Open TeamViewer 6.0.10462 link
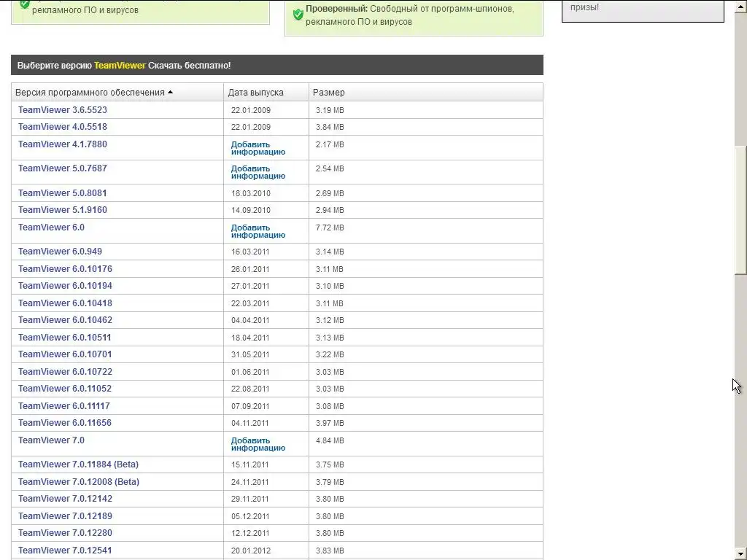The height and width of the screenshot is (560, 747). 65,320
